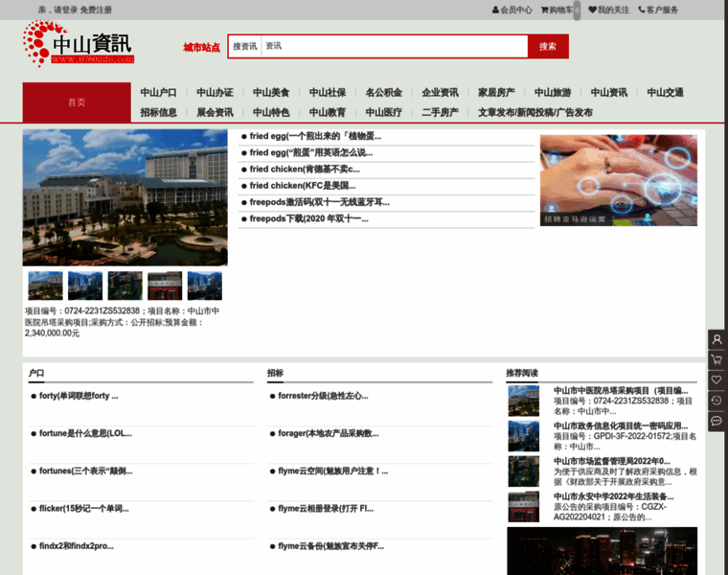Select the fifth thumbnail under the slideshow
The height and width of the screenshot is (575, 728).
pos(205,286)
